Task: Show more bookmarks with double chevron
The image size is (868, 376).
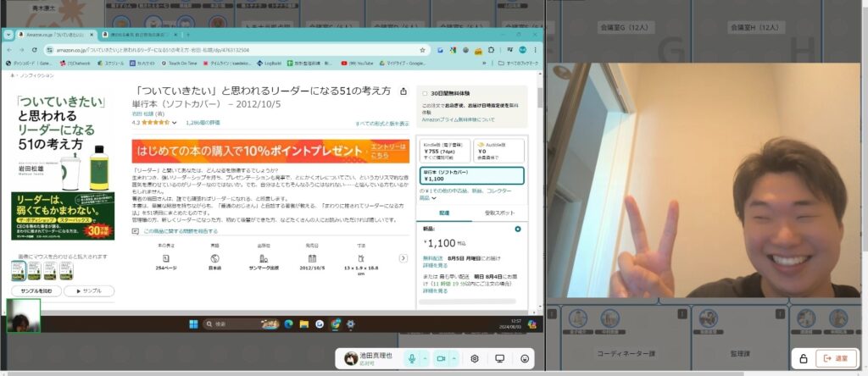Action: click(x=486, y=64)
